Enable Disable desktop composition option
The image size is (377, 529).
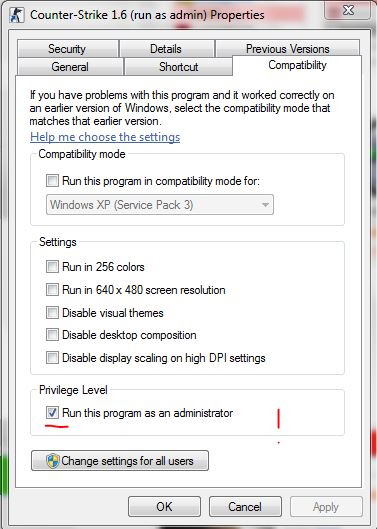click(x=52, y=335)
